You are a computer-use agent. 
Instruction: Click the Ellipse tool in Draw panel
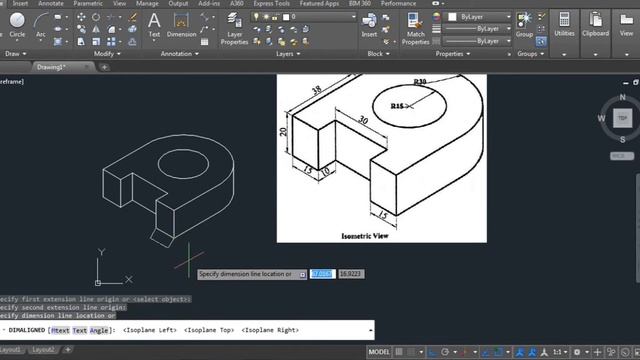58,29
